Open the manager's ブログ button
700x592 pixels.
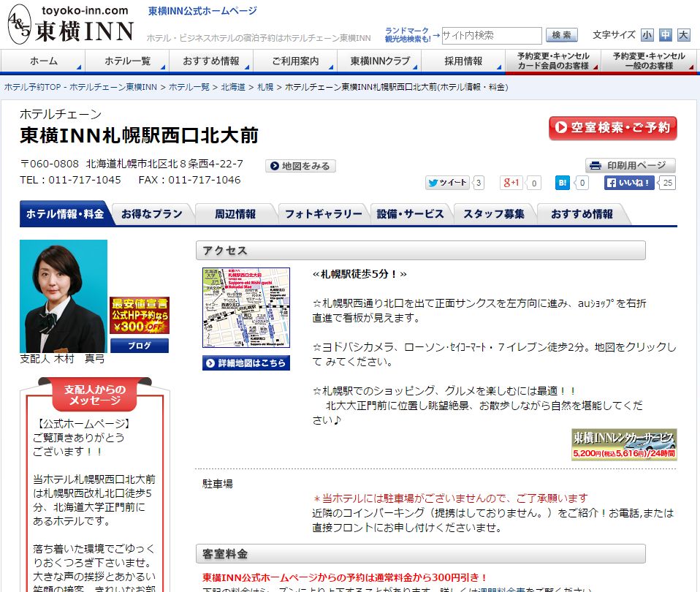(x=140, y=346)
